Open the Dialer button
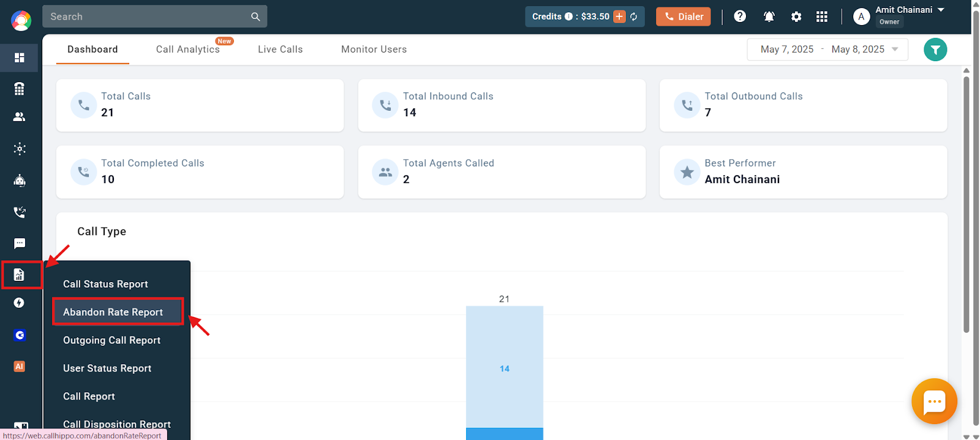Image resolution: width=980 pixels, height=440 pixels. tap(684, 17)
